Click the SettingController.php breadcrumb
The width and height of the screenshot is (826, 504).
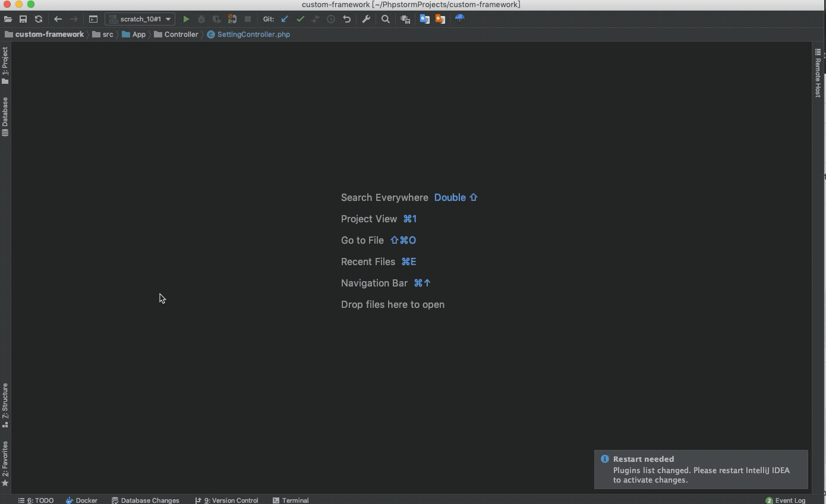pos(253,34)
